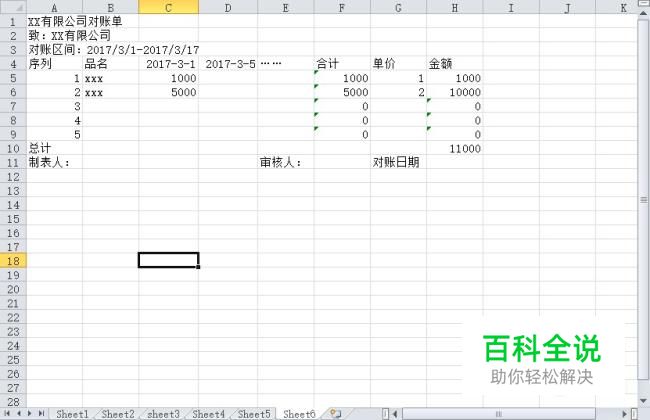This screenshot has width=650, height=420.
Task: Go to first sheet navigation arrow
Action: tap(7, 413)
